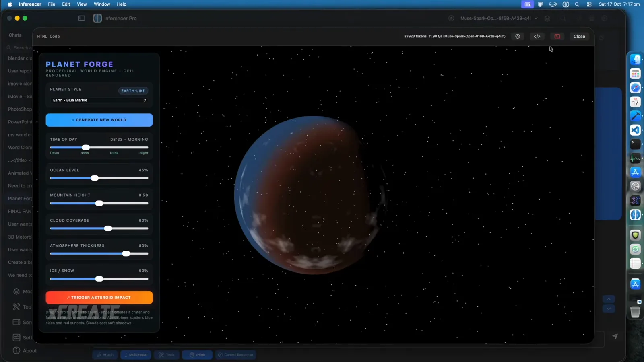Open Server icon in sidebar

[17, 322]
